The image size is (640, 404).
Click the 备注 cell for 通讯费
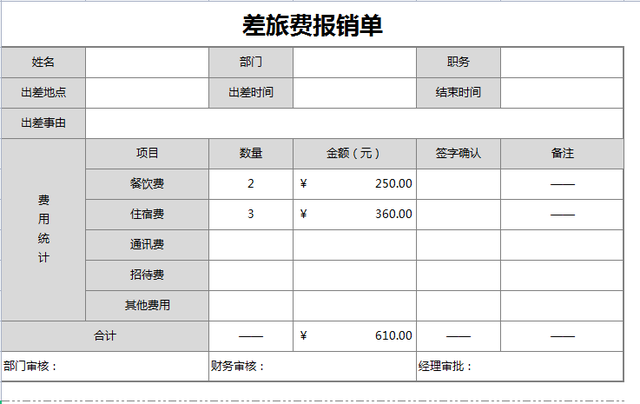562,245
